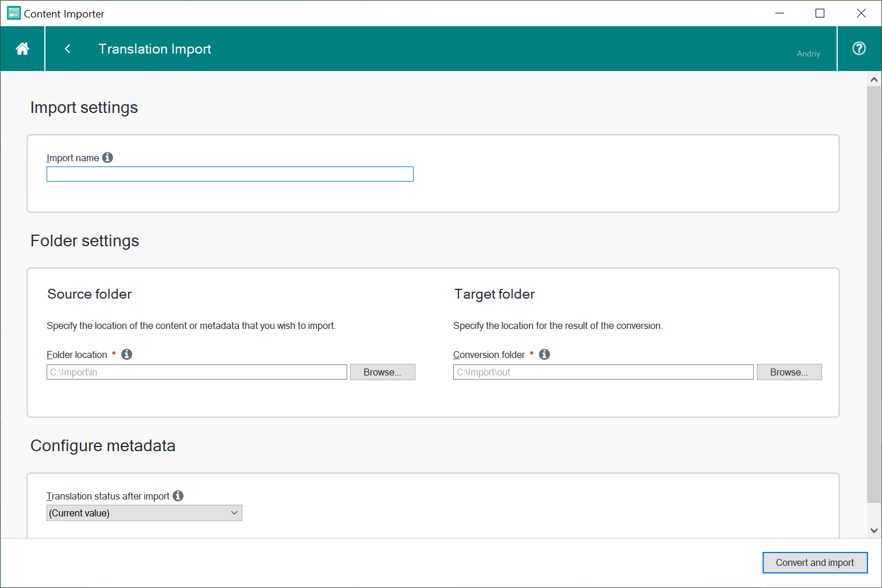Image resolution: width=882 pixels, height=588 pixels.
Task: Show info tooltip for Folder location
Action: [127, 355]
